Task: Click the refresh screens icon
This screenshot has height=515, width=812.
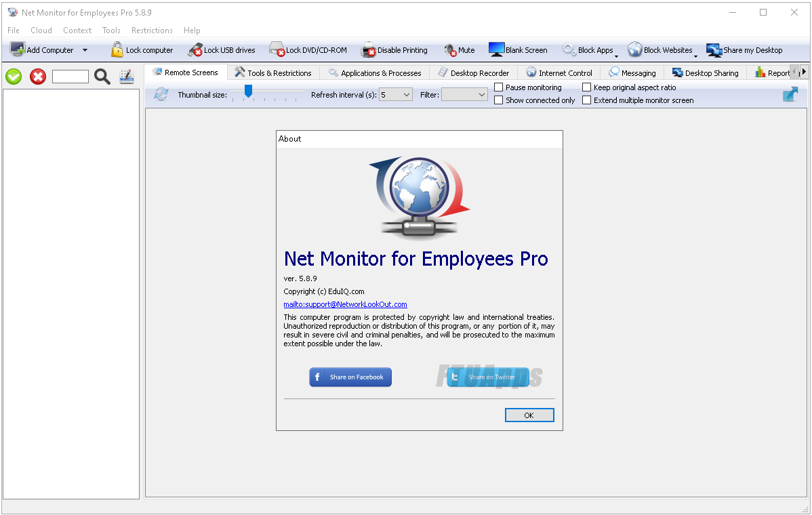Action: (x=161, y=94)
